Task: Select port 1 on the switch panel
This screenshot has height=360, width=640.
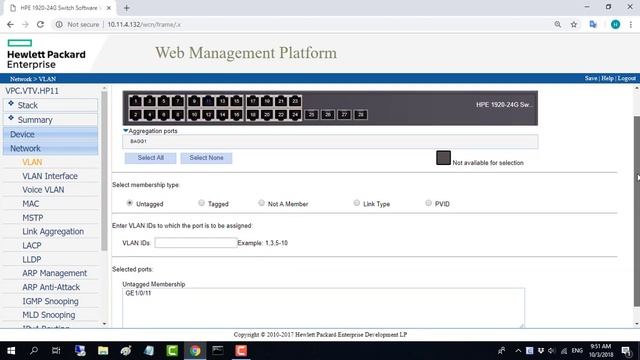Action: [x=136, y=101]
